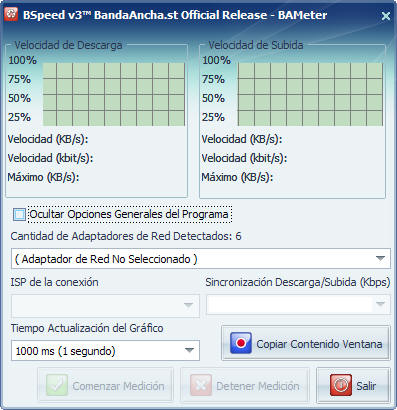
Task: Expand the ISP de la conexión dropdown
Action: click(188, 305)
